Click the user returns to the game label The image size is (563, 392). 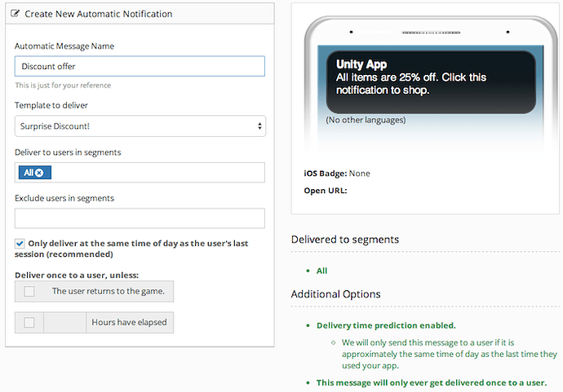108,291
